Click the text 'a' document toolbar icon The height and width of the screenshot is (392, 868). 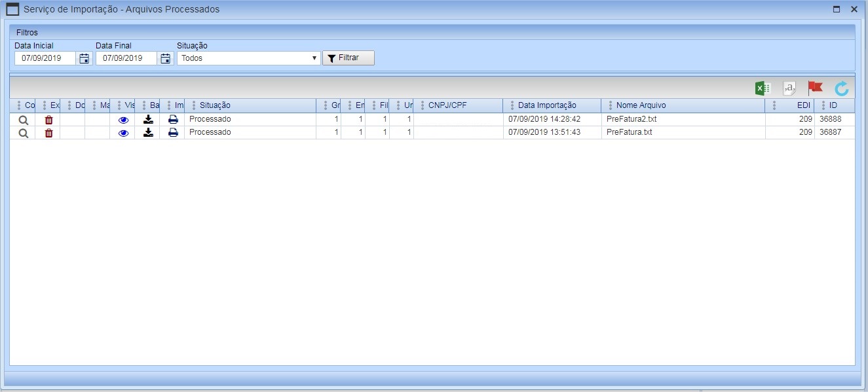789,88
